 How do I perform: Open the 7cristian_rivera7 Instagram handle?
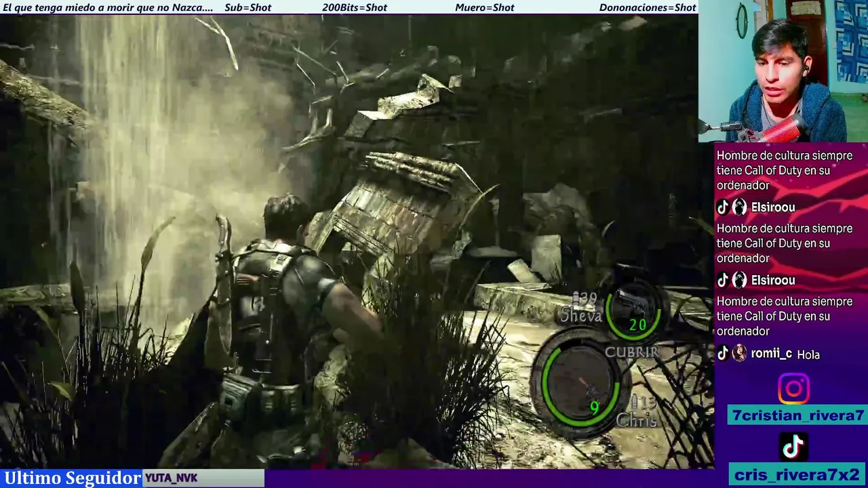797,415
